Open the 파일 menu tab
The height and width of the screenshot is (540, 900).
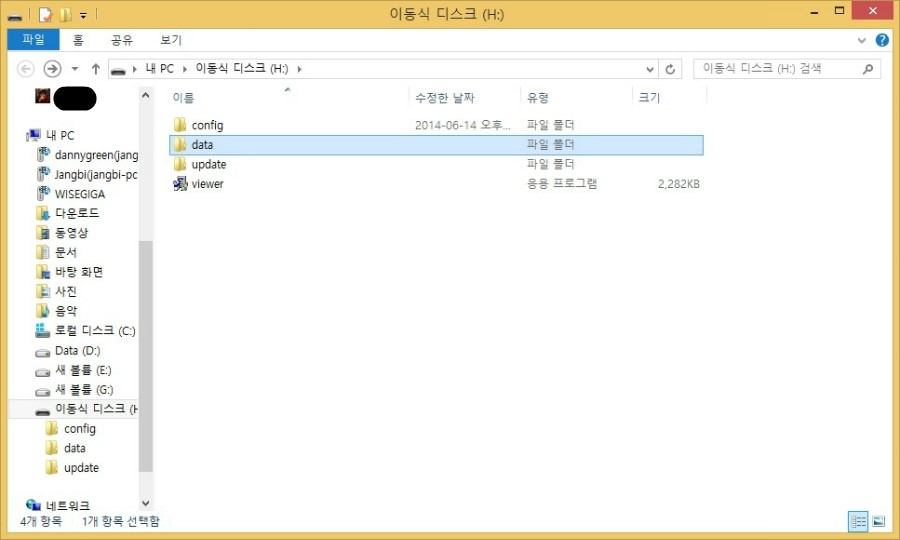pos(33,40)
